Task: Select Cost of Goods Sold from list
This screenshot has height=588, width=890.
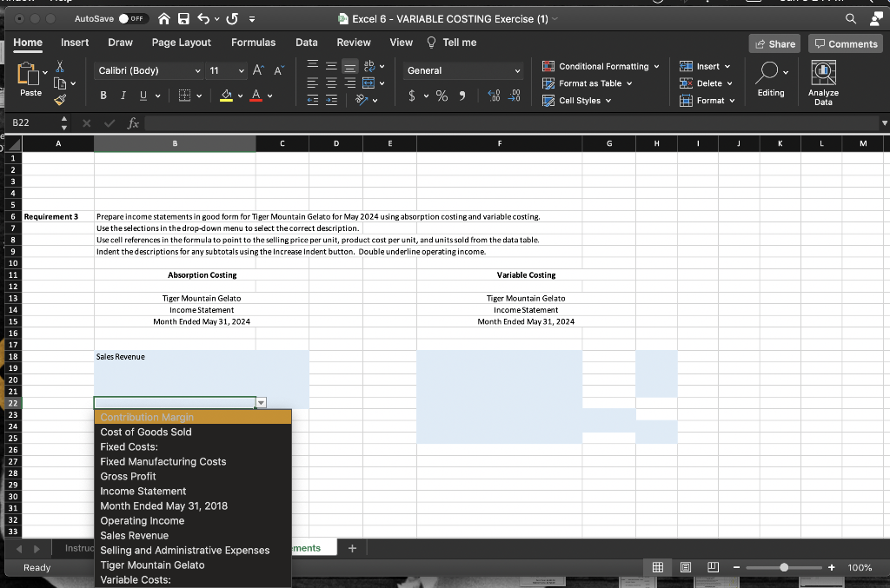Action: tap(193, 432)
